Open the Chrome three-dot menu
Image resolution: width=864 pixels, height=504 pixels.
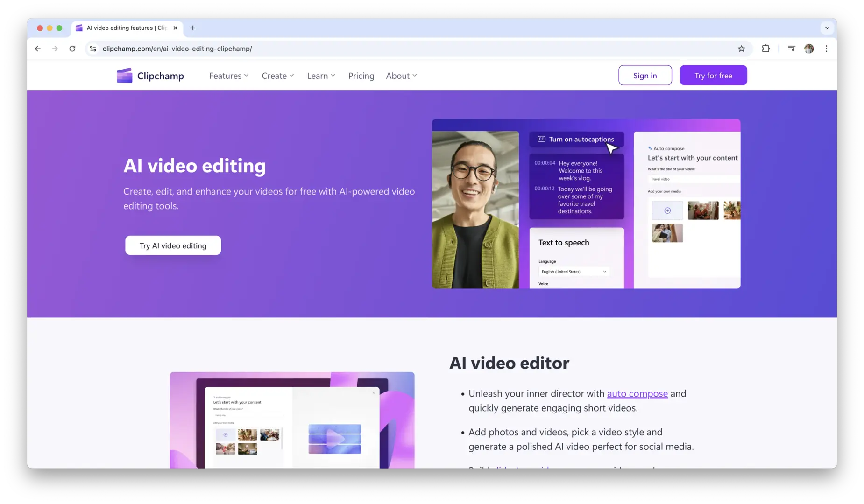point(826,49)
